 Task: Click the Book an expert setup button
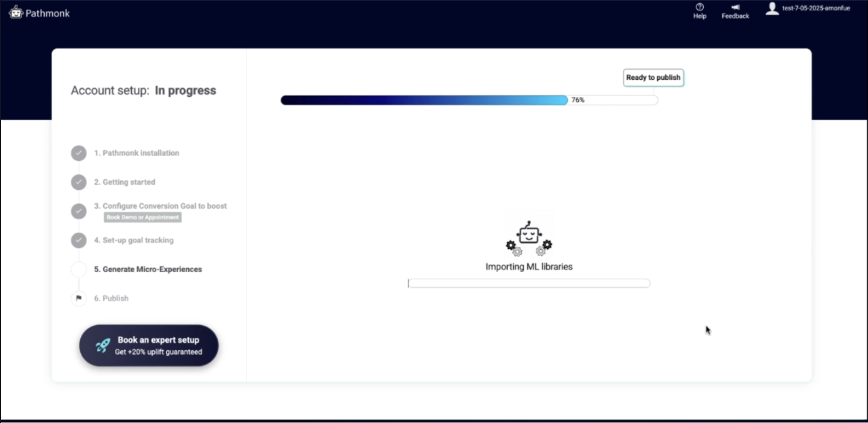point(149,345)
